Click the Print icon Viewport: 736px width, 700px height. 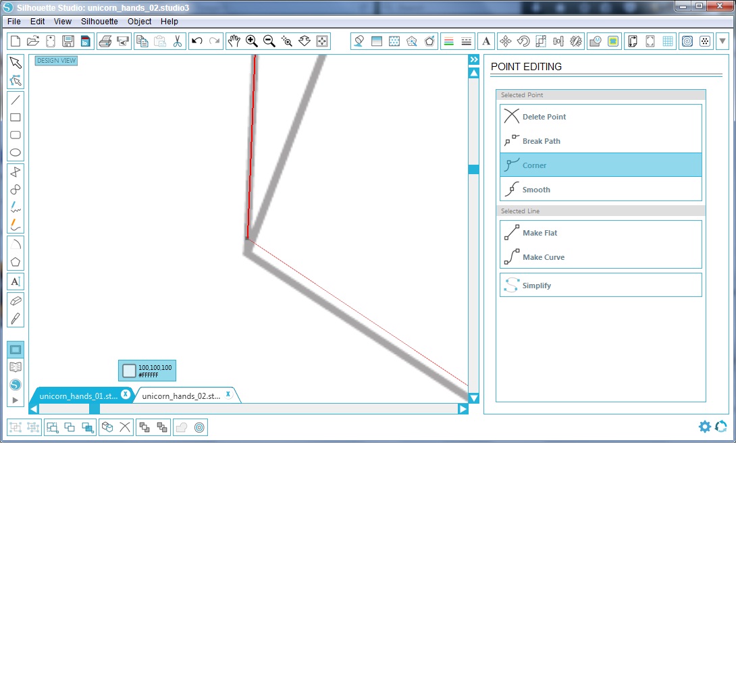click(x=105, y=41)
